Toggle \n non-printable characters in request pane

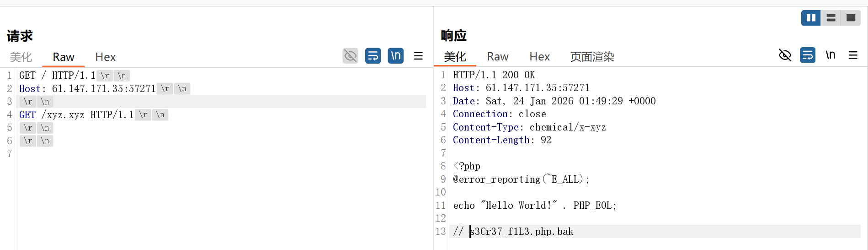point(396,56)
